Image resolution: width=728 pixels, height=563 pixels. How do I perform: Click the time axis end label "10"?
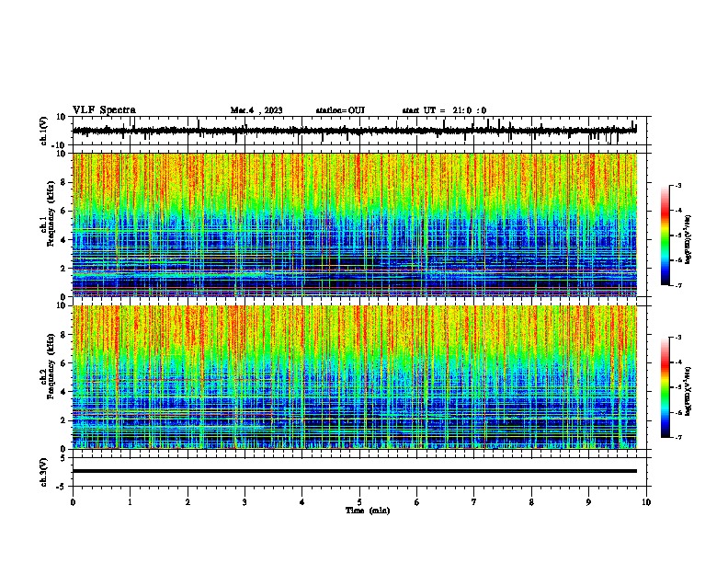pyautogui.click(x=646, y=502)
